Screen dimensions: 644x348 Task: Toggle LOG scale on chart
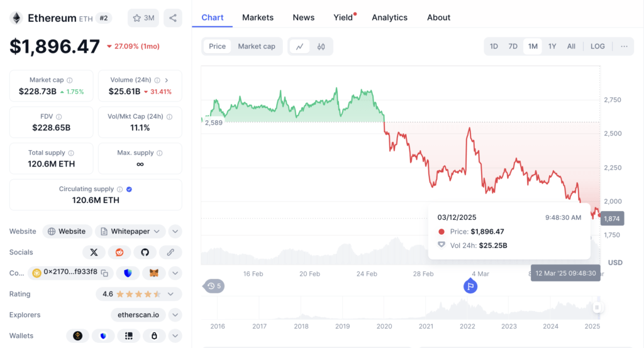(597, 46)
